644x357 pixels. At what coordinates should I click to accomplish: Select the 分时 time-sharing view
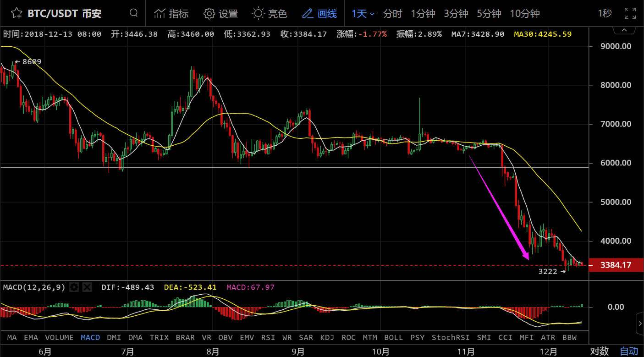click(x=392, y=14)
